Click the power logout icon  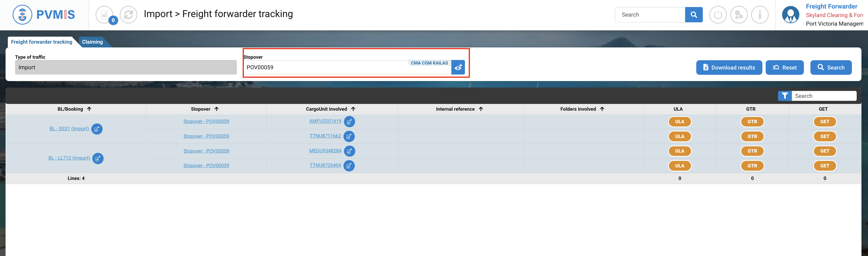(x=718, y=15)
